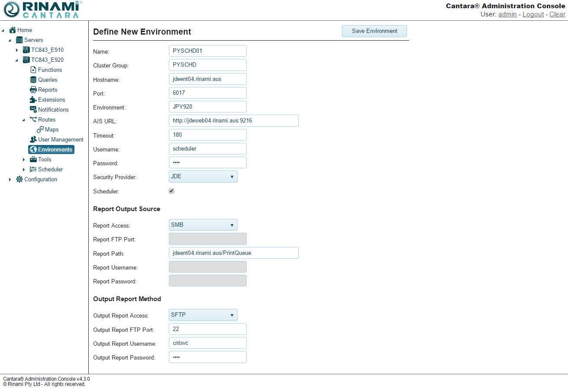Open the Scheduler tree item

pos(50,169)
